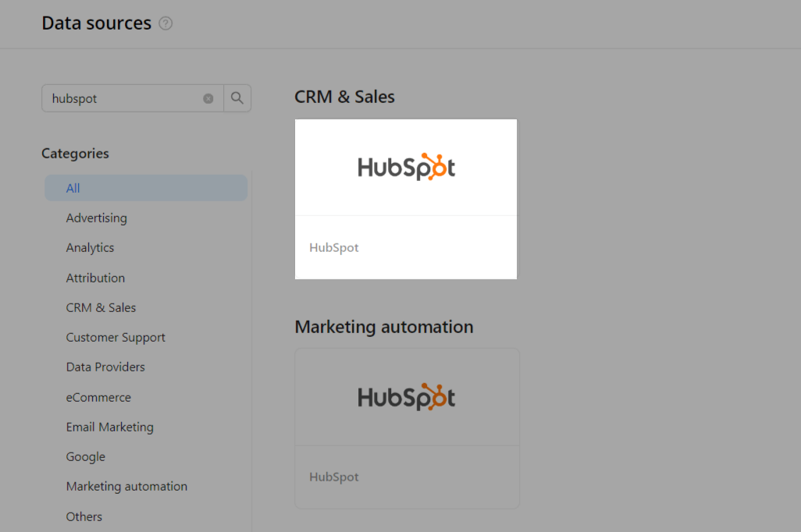The width and height of the screenshot is (801, 532).
Task: Filter by Marketing automation category
Action: click(126, 487)
